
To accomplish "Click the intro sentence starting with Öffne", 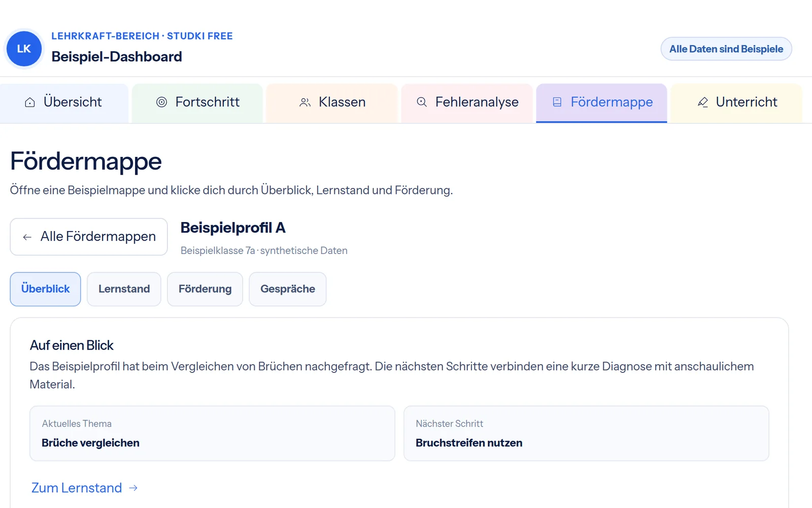I will 231,190.
